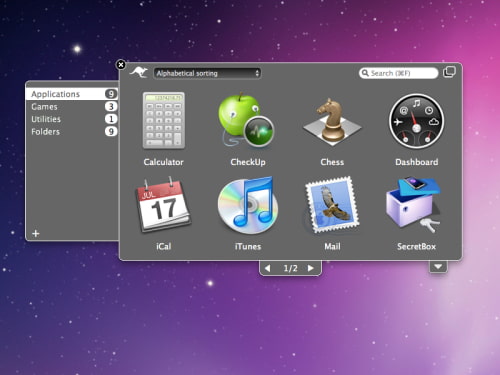
Task: Click the count badge beside Folders
Action: pyautogui.click(x=111, y=131)
